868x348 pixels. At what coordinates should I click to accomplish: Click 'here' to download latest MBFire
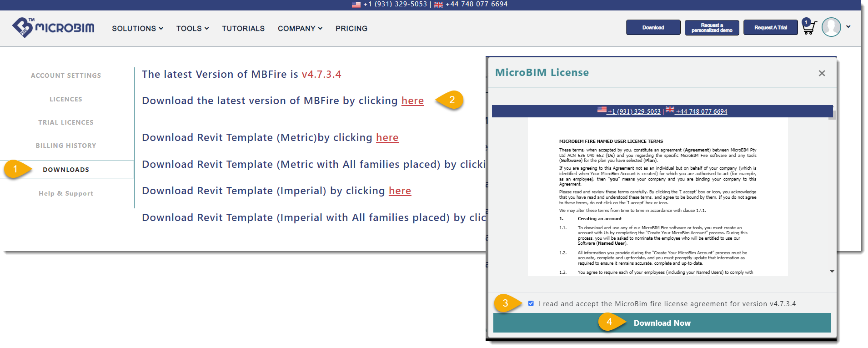(412, 101)
